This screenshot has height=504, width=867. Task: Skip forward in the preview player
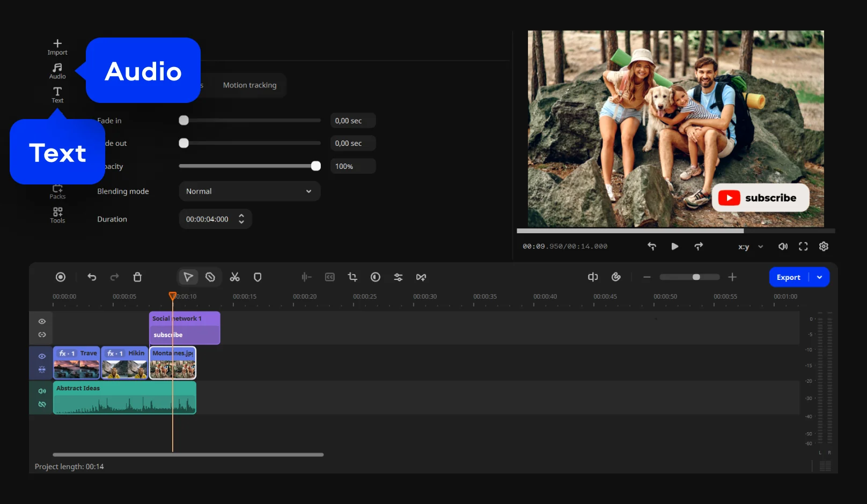[x=699, y=246]
